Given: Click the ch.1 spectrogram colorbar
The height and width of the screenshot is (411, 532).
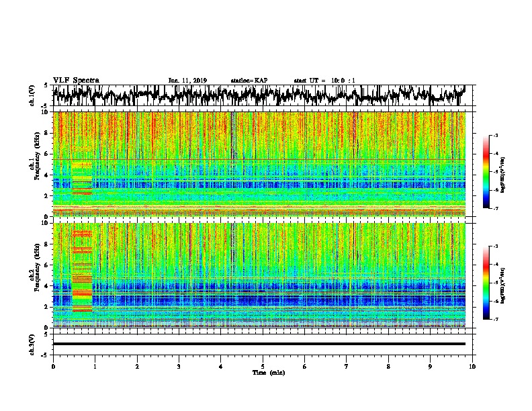Looking at the screenshot, I should point(486,172).
